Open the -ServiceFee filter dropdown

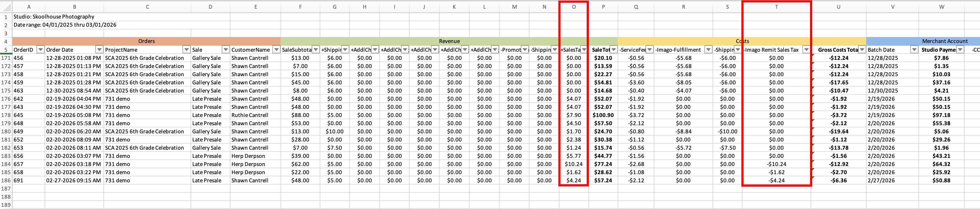coord(650,50)
